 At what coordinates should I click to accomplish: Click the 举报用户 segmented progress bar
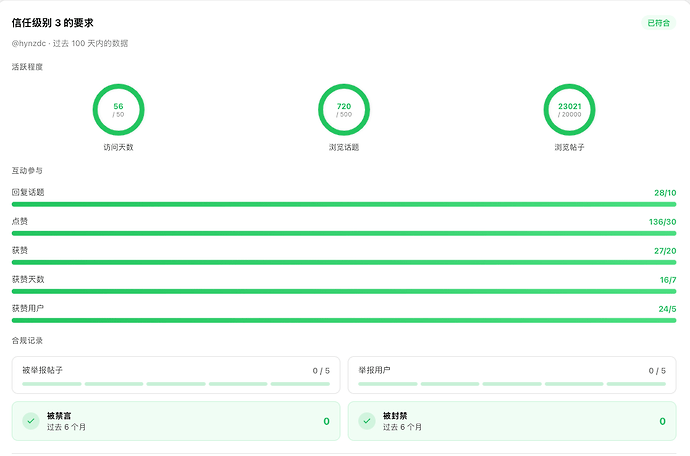click(x=512, y=384)
